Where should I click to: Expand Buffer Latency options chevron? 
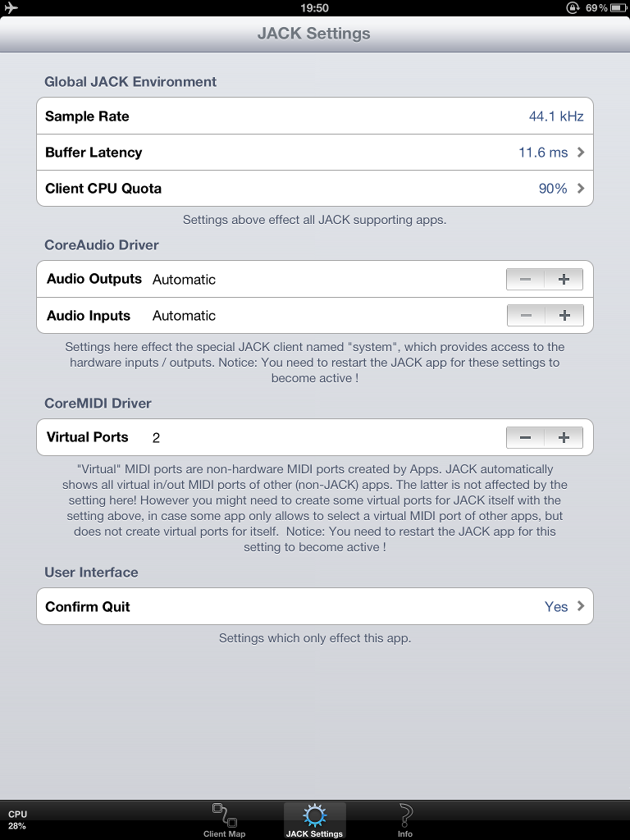(581, 153)
